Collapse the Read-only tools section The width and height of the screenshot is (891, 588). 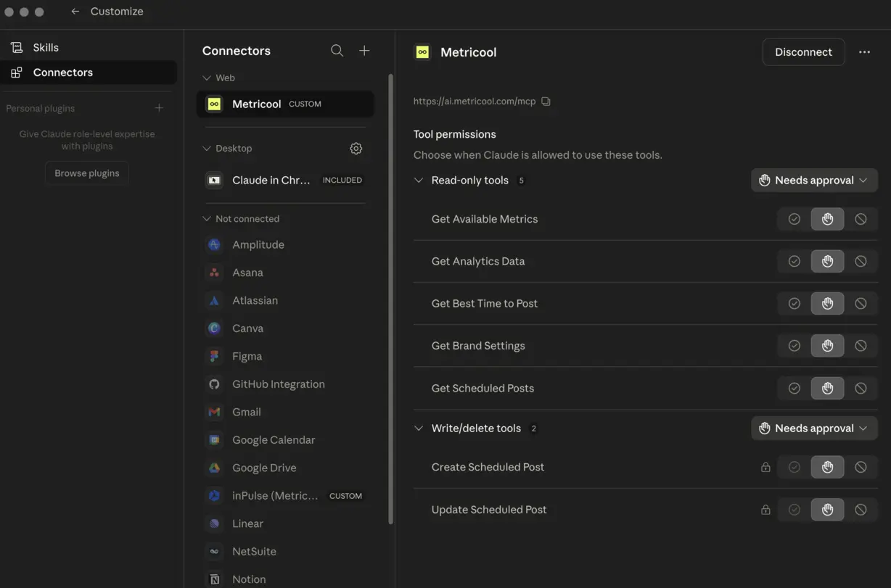[419, 181]
